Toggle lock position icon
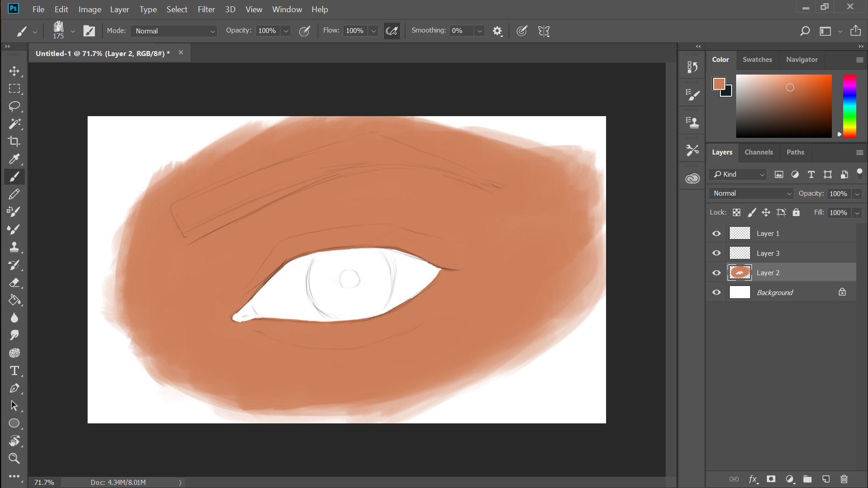Image resolution: width=868 pixels, height=488 pixels. click(766, 212)
